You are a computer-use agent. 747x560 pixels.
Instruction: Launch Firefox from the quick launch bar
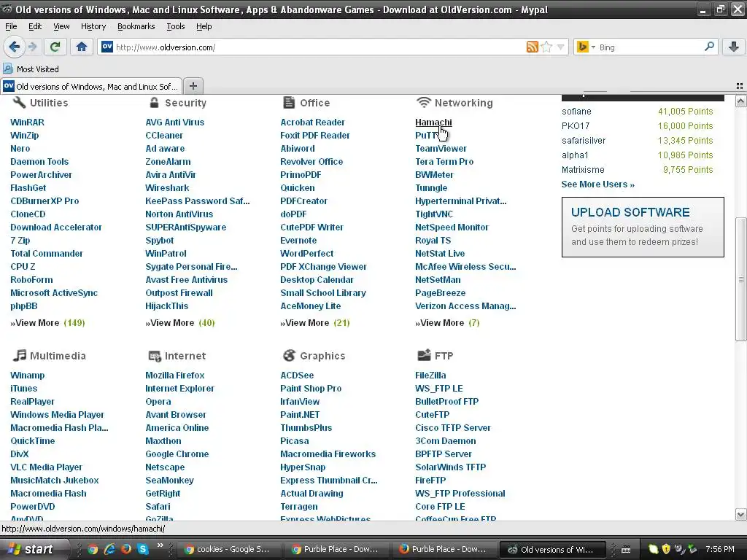pyautogui.click(x=126, y=550)
